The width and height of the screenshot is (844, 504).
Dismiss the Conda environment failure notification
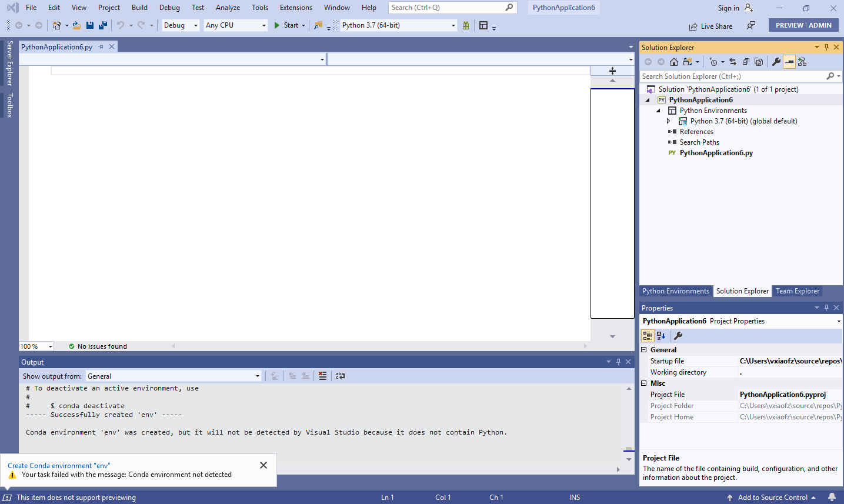[263, 465]
